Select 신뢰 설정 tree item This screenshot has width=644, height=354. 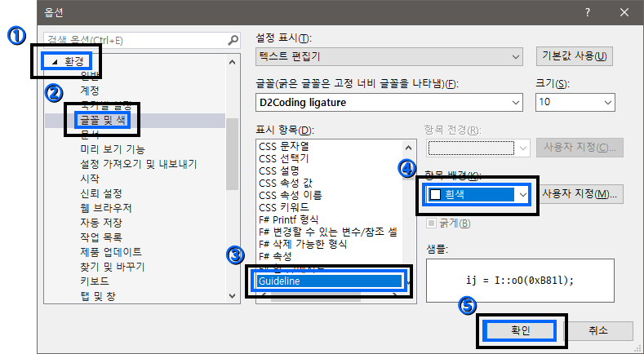click(101, 193)
